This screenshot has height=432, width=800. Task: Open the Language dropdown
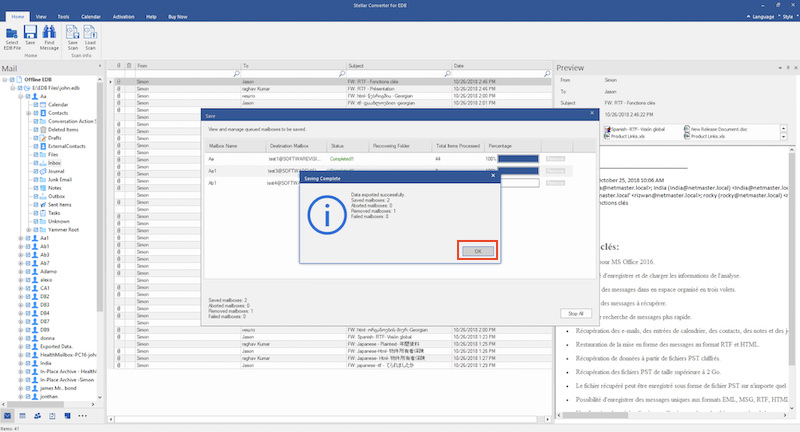tap(762, 17)
